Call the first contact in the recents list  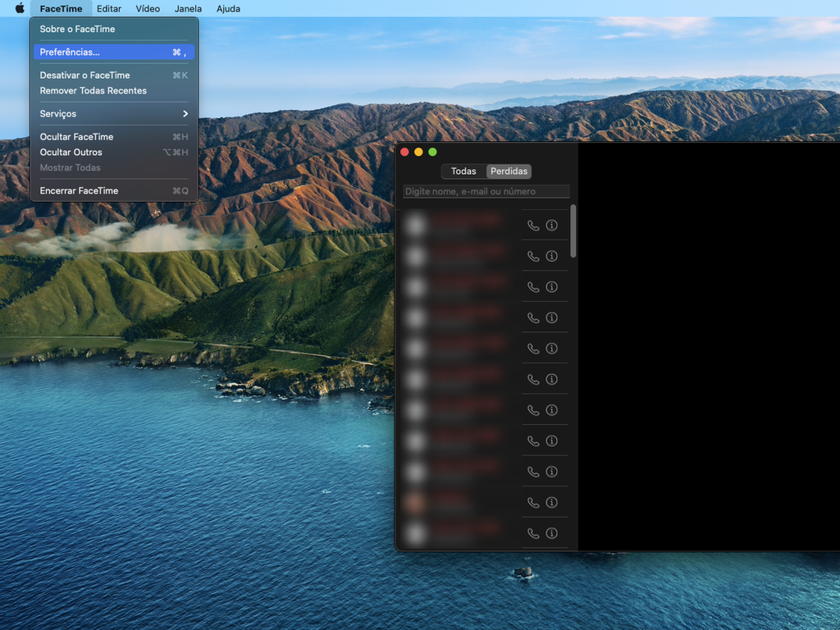point(533,226)
